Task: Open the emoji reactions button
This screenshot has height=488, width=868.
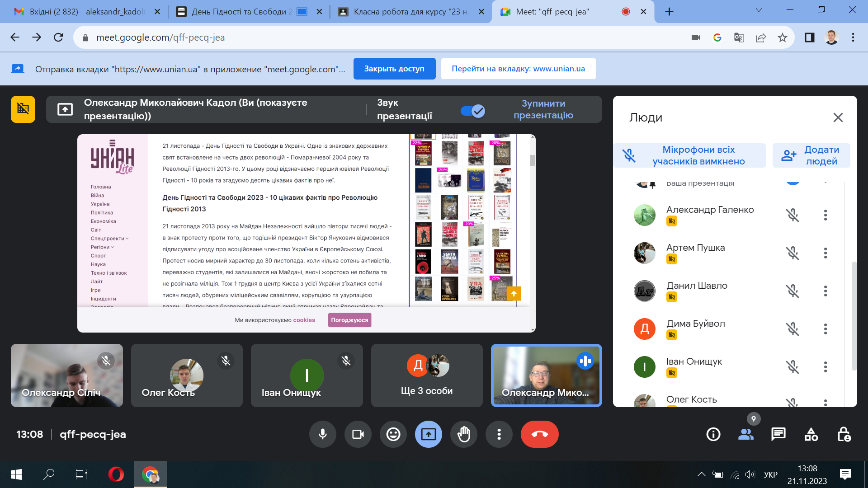Action: click(393, 434)
